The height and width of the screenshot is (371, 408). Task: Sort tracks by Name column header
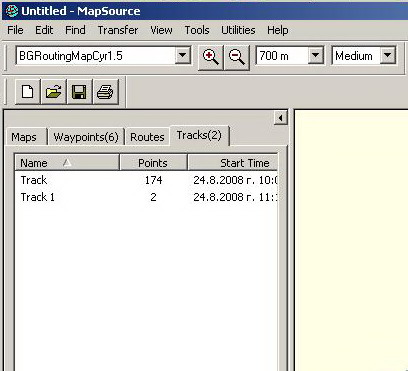click(67, 163)
